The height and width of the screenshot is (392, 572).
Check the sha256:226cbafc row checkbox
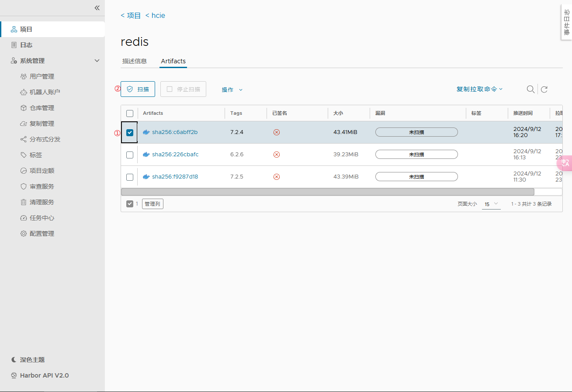pyautogui.click(x=130, y=155)
